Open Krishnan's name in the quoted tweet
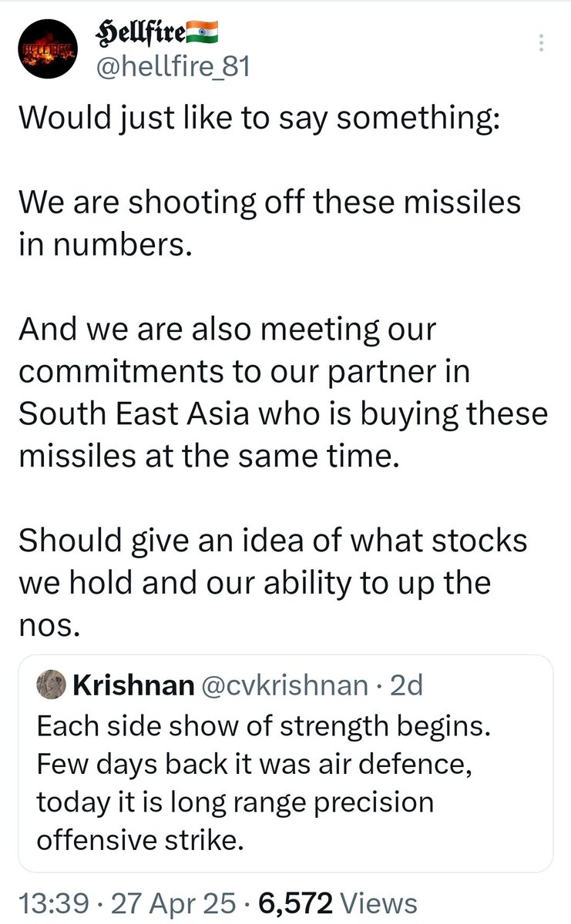 133,685
